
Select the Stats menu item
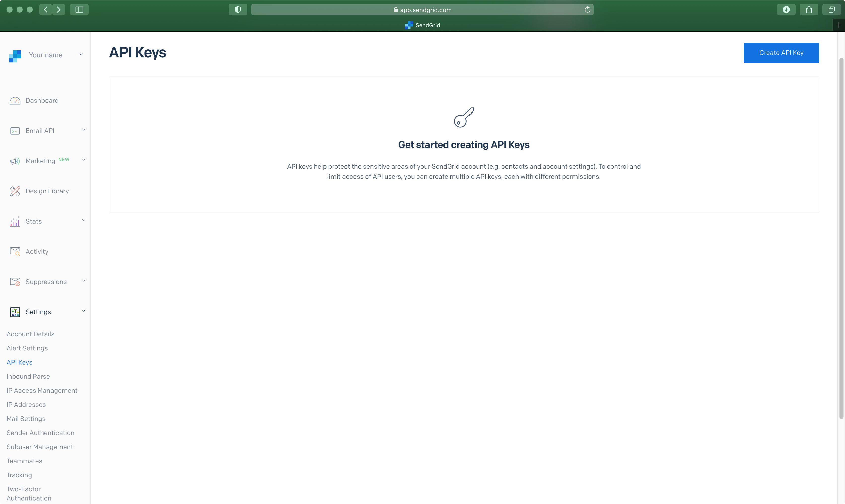34,222
